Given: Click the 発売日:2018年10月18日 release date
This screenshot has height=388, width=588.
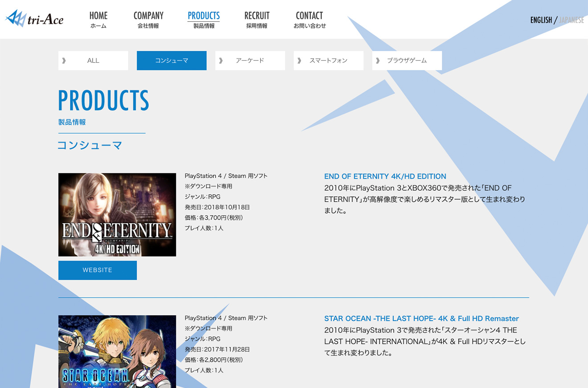Looking at the screenshot, I should tap(217, 207).
